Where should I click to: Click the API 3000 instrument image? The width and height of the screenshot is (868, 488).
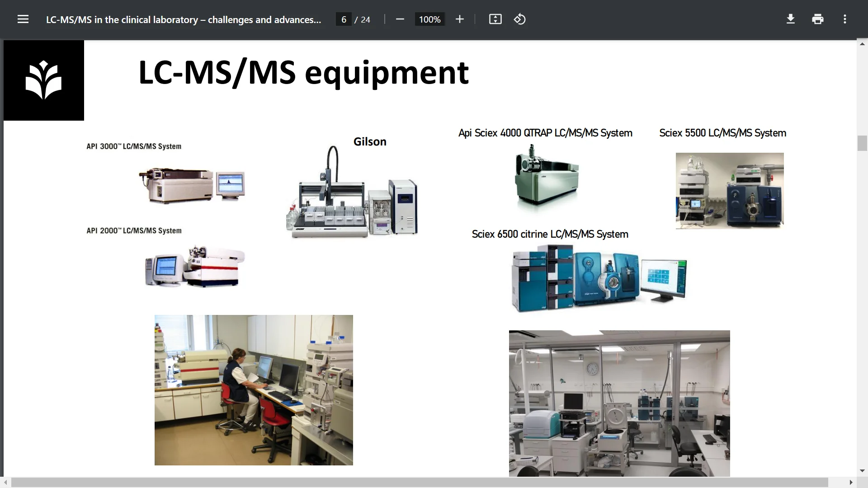(192, 186)
